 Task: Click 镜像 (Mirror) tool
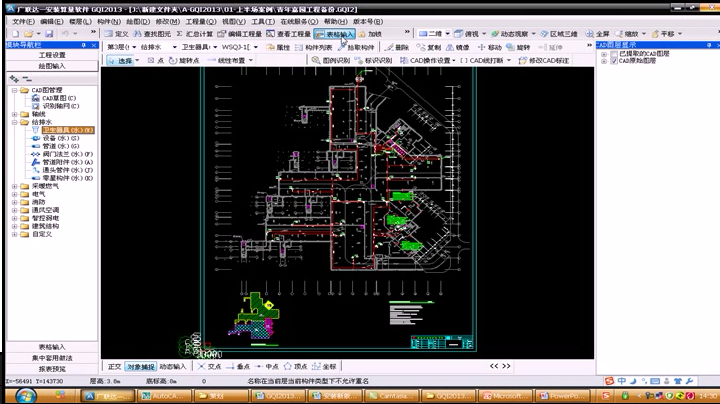pyautogui.click(x=457, y=47)
